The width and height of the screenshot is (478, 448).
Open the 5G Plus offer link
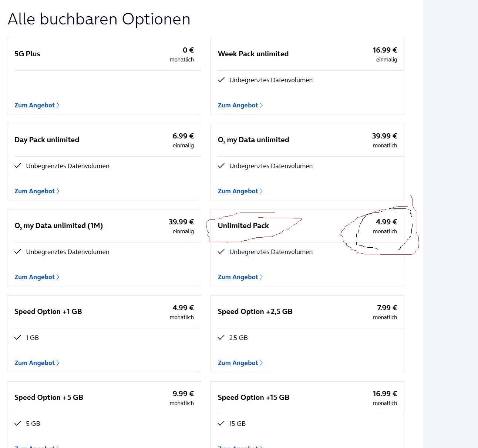tap(34, 105)
